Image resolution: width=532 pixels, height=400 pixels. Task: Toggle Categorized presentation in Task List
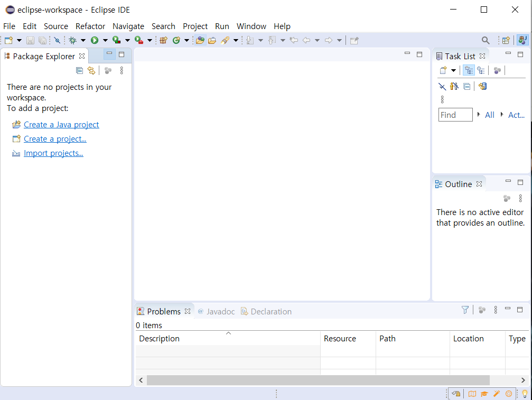pyautogui.click(x=469, y=70)
